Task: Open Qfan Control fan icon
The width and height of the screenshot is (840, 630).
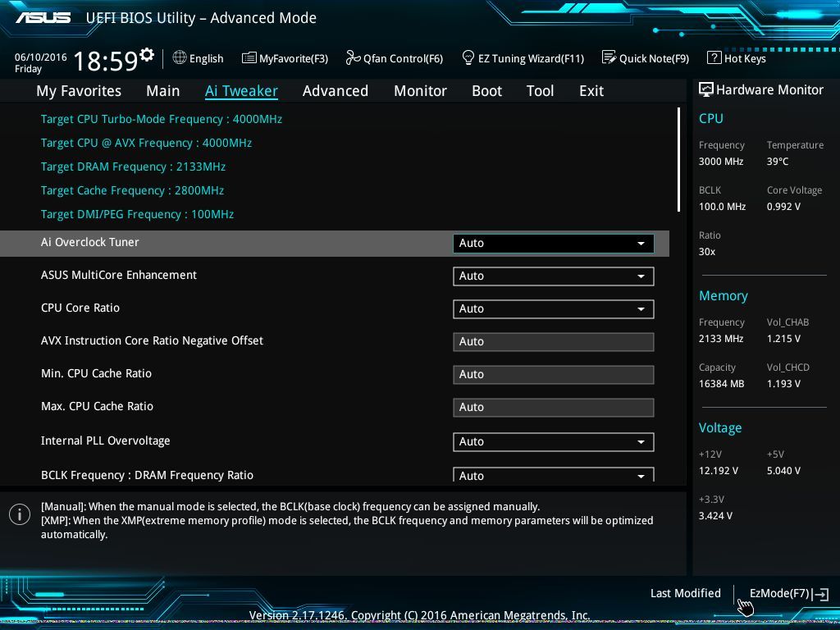Action: [353, 57]
